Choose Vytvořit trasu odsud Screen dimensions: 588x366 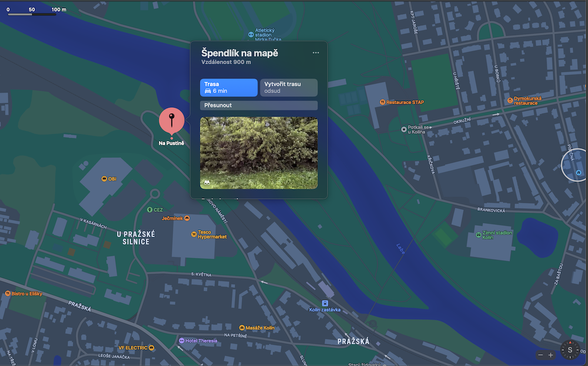[289, 88]
